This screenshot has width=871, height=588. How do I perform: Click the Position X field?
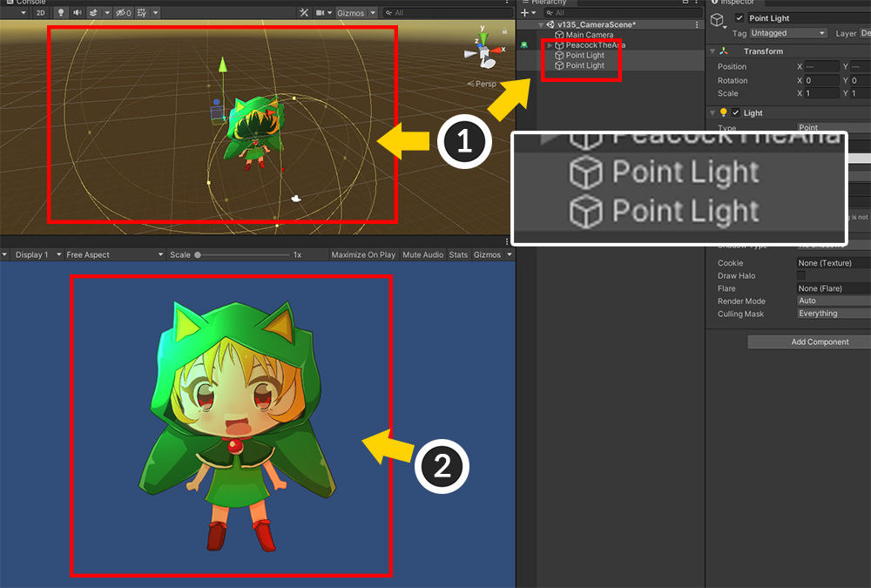tap(822, 66)
